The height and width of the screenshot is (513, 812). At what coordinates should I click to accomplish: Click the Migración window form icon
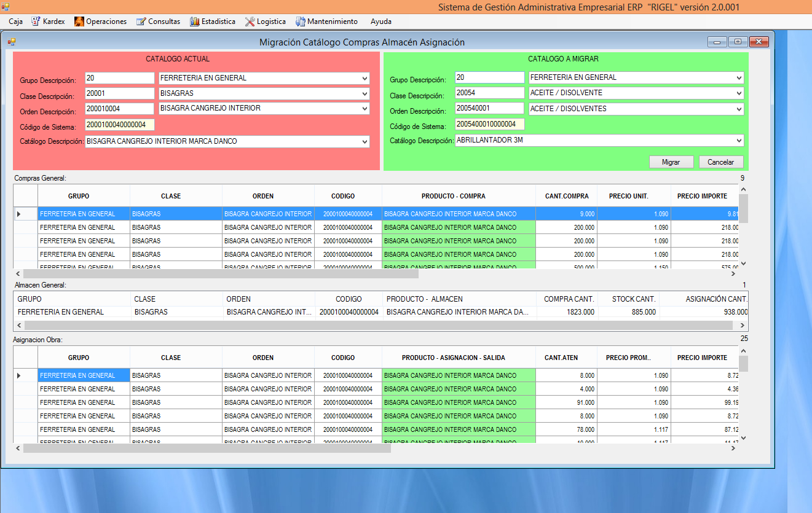[x=11, y=42]
